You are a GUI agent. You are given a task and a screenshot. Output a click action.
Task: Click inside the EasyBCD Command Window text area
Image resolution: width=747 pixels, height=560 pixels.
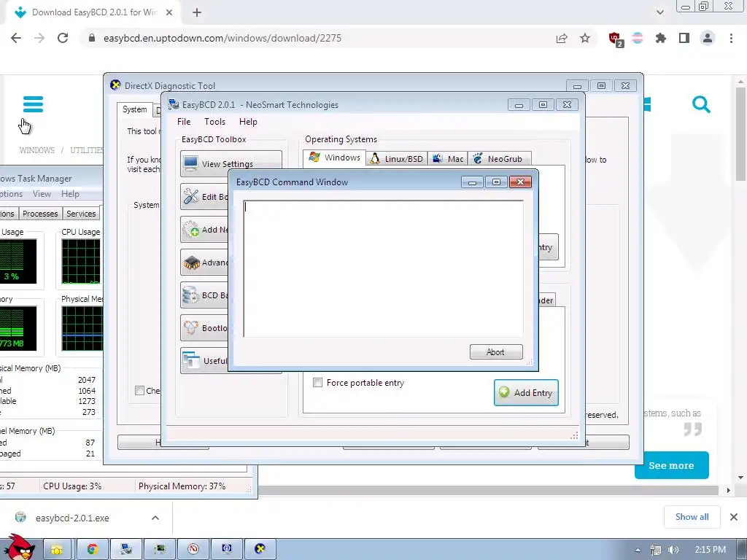(x=384, y=268)
